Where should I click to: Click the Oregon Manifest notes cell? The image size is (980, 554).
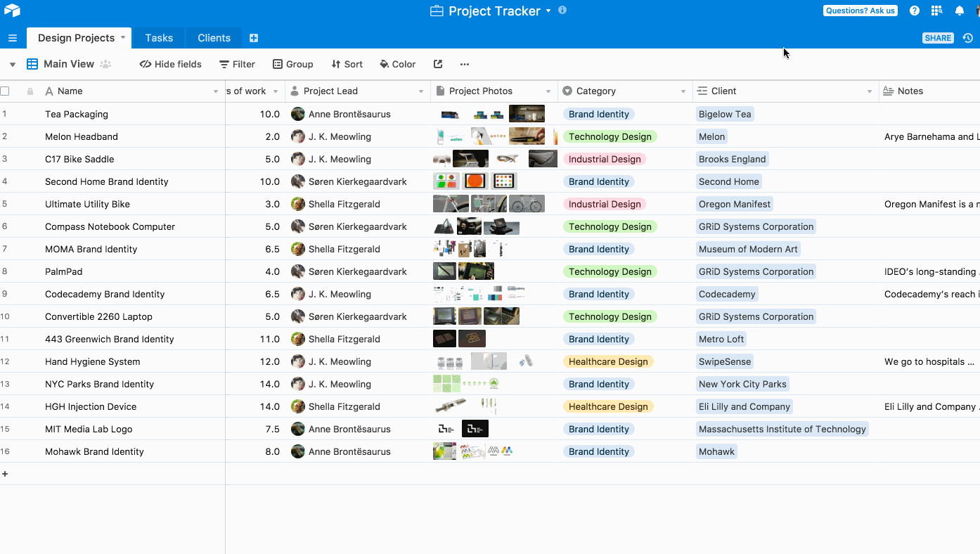point(929,204)
